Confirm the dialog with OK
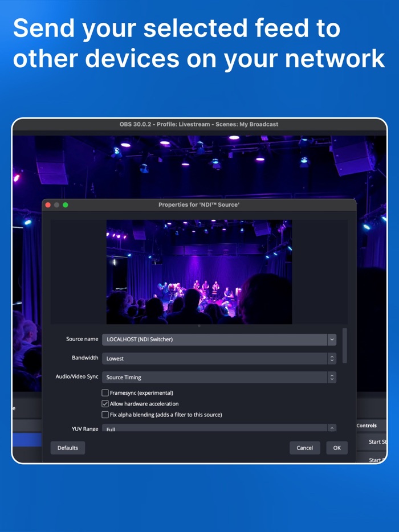The height and width of the screenshot is (532, 399). 337,448
